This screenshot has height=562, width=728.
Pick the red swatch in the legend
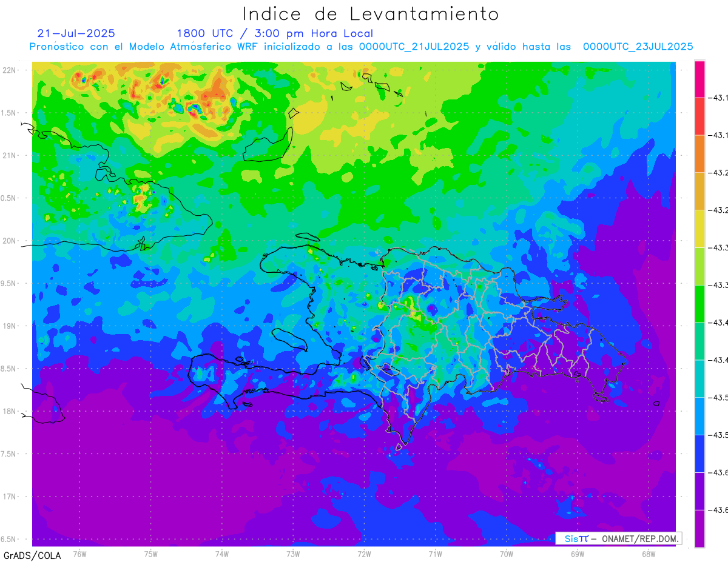(699, 116)
